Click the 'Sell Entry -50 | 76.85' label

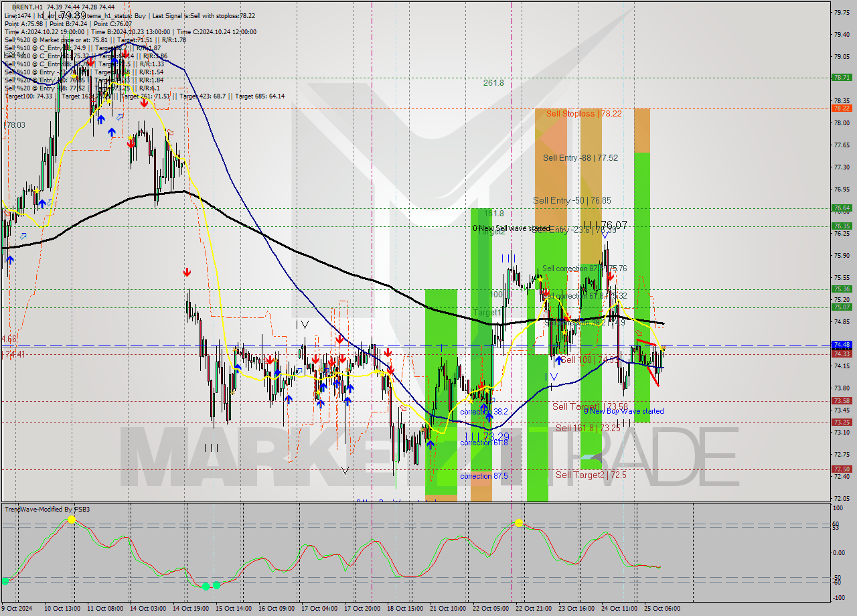[572, 200]
